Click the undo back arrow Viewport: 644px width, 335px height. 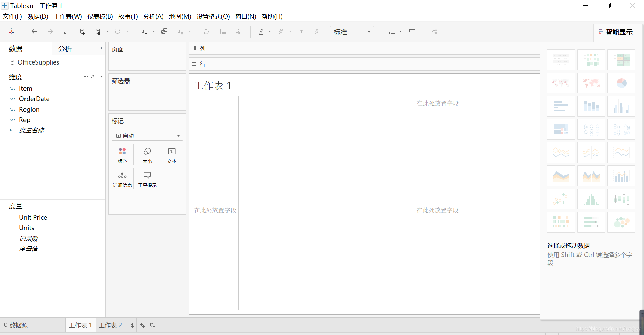tap(34, 31)
